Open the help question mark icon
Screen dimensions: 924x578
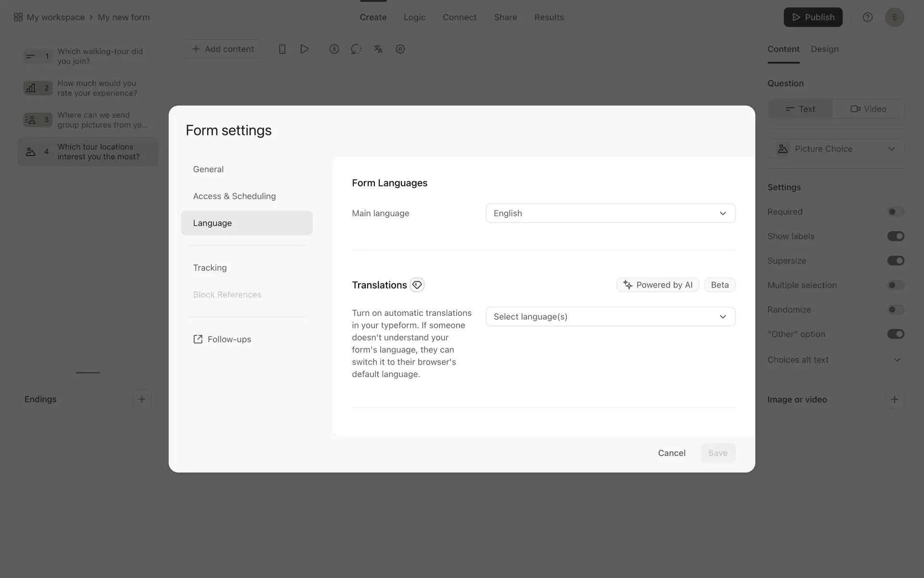[867, 17]
